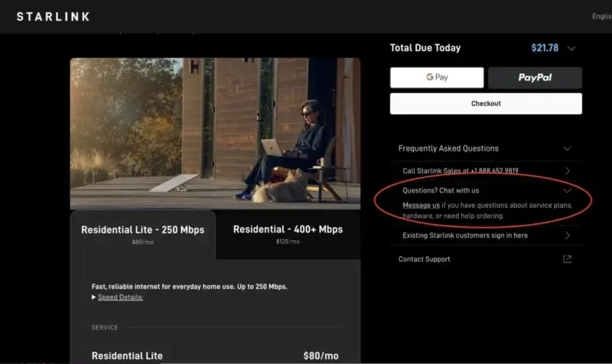This screenshot has width=612, height=364.
Task: Click the arrow beside Call Starlink Sales
Action: pyautogui.click(x=567, y=171)
